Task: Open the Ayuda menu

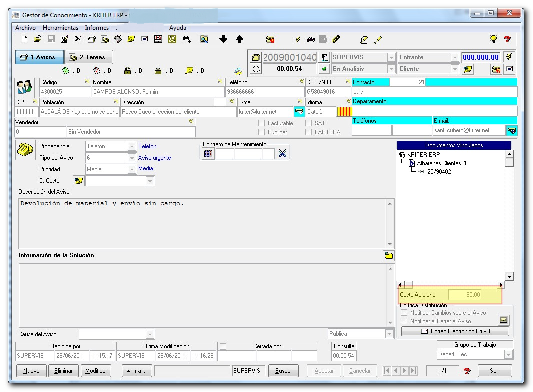Action: 178,28
